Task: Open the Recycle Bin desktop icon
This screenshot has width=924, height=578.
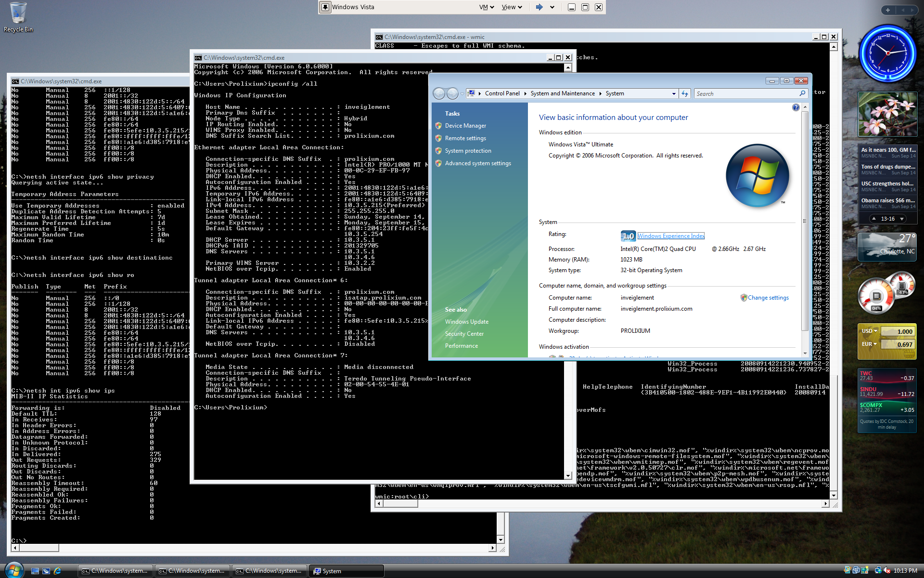Action: (x=18, y=17)
